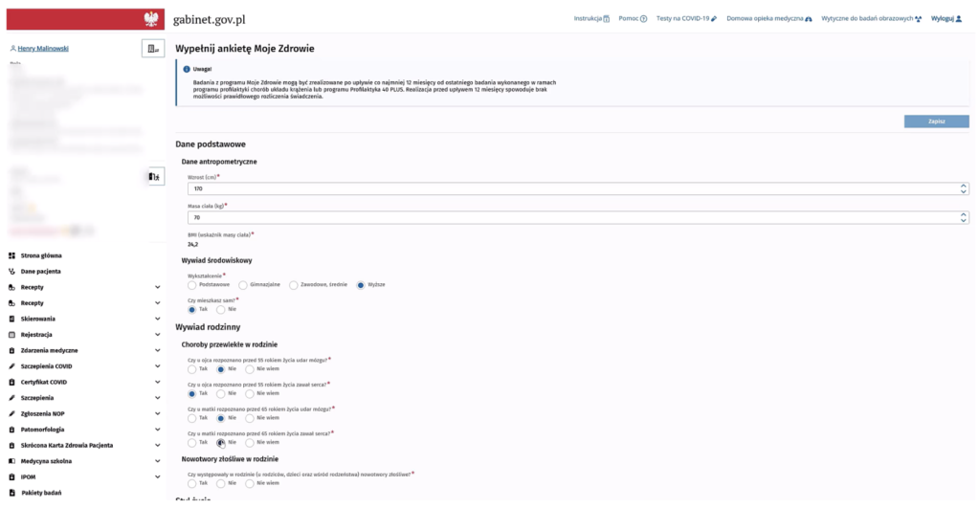Click into the Masa ciała weight field

coord(565,218)
